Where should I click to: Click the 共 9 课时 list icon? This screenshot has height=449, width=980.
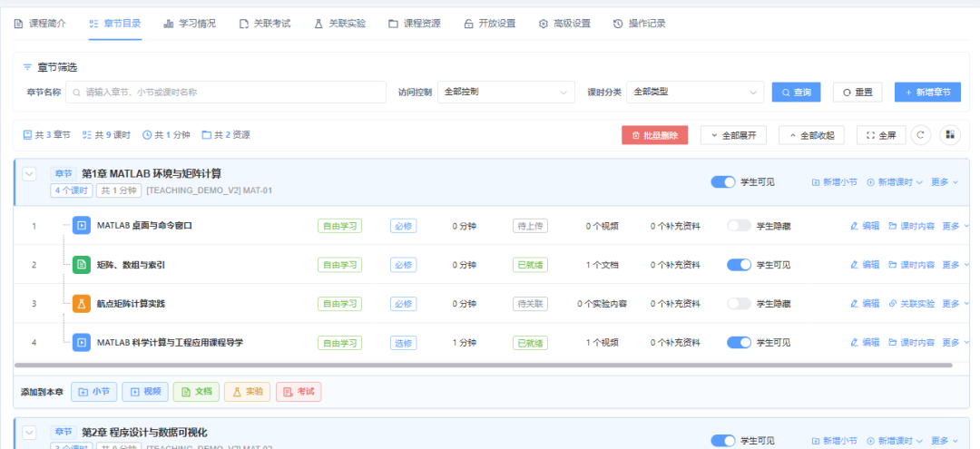tap(87, 135)
